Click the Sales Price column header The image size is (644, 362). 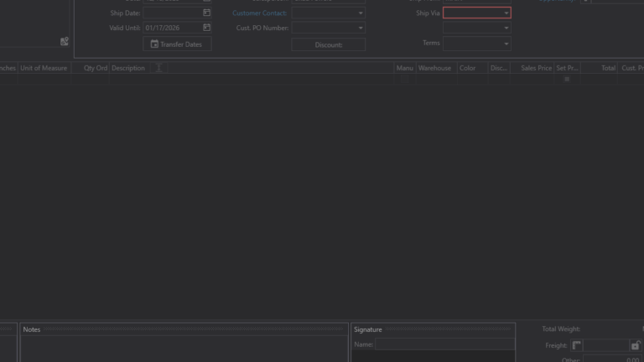[532, 68]
